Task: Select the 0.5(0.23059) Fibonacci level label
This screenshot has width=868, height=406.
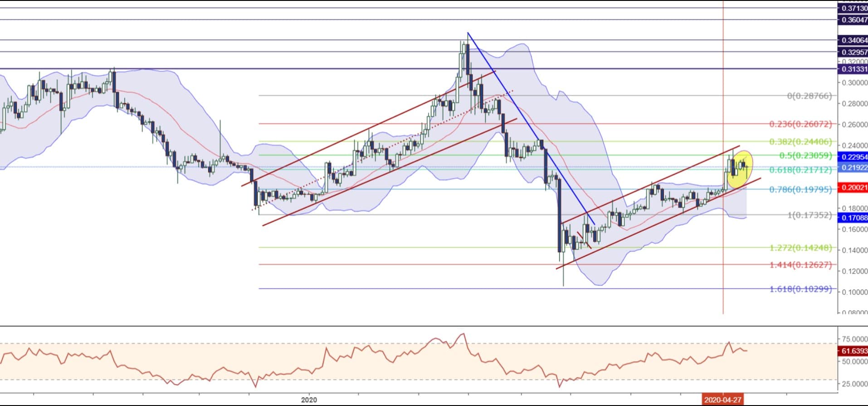Action: tap(805, 156)
